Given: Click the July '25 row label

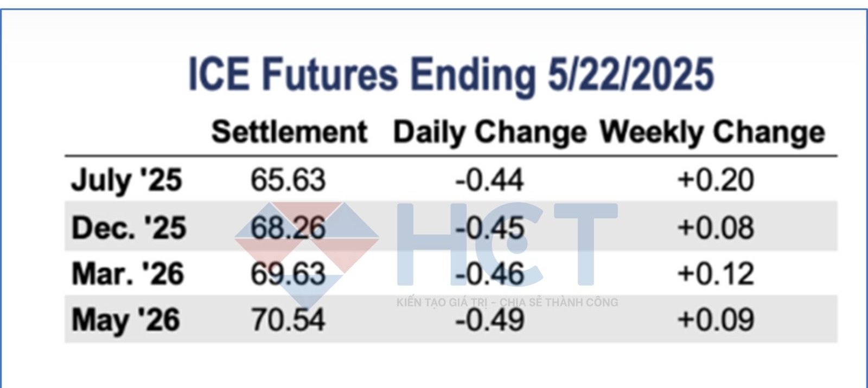Looking at the screenshot, I should 126,180.
